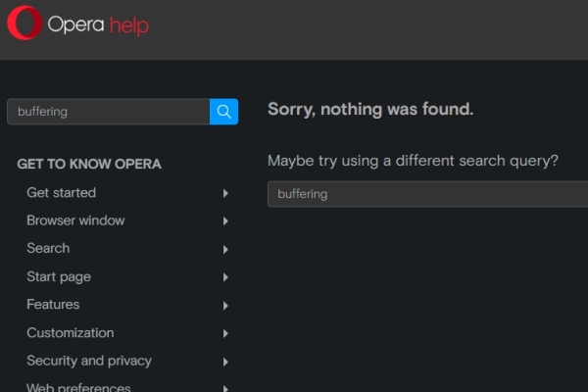Go to the Start page topic
588x392 pixels.
pos(59,277)
